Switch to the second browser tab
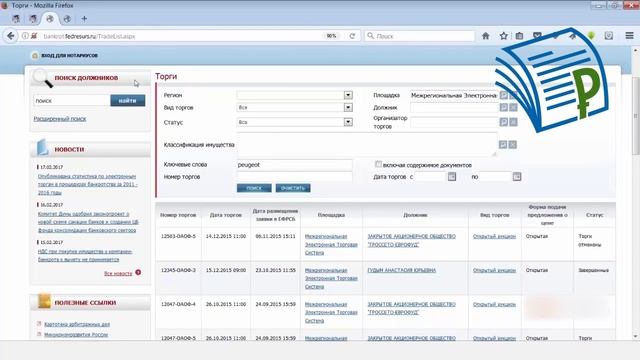The height and width of the screenshot is (360, 640). click(33, 19)
